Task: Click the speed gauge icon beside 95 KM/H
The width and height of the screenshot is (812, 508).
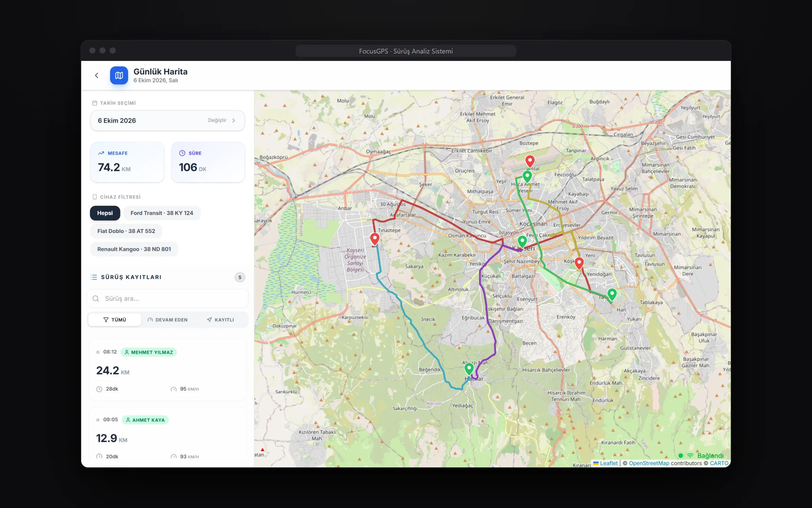Action: tap(174, 389)
